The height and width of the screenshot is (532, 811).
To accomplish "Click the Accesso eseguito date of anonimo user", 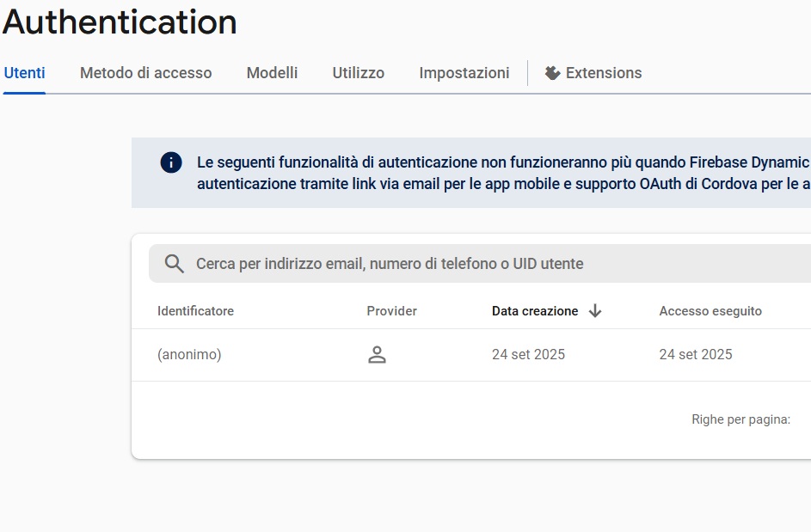I will click(696, 355).
